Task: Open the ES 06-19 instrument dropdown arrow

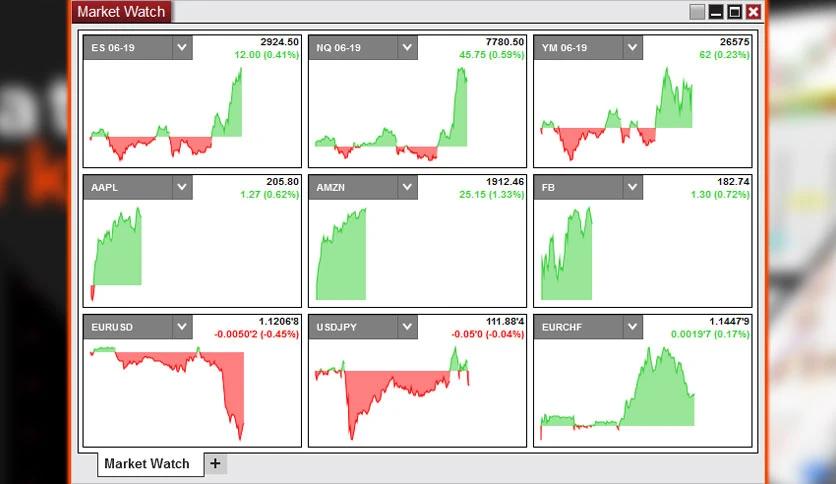Action: [x=182, y=47]
